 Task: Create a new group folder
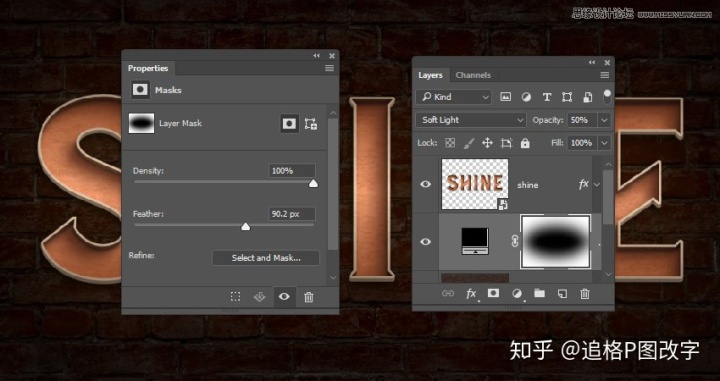[x=540, y=293]
